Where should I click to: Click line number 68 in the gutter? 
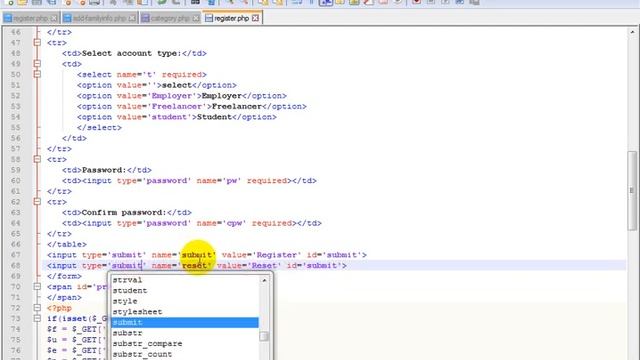pos(16,265)
